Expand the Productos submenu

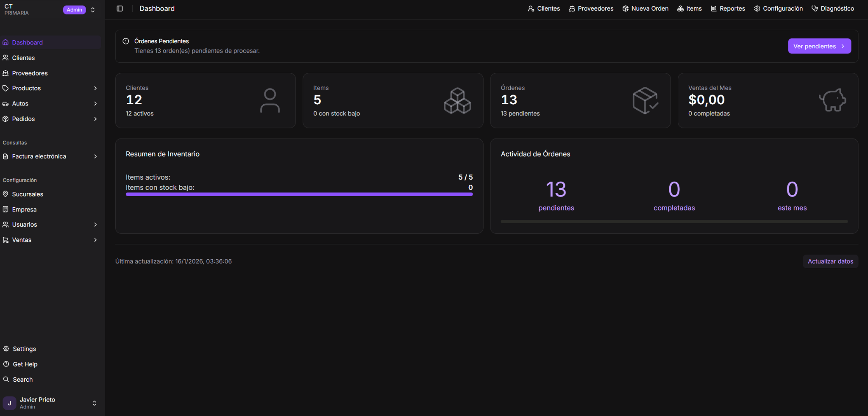(x=95, y=88)
